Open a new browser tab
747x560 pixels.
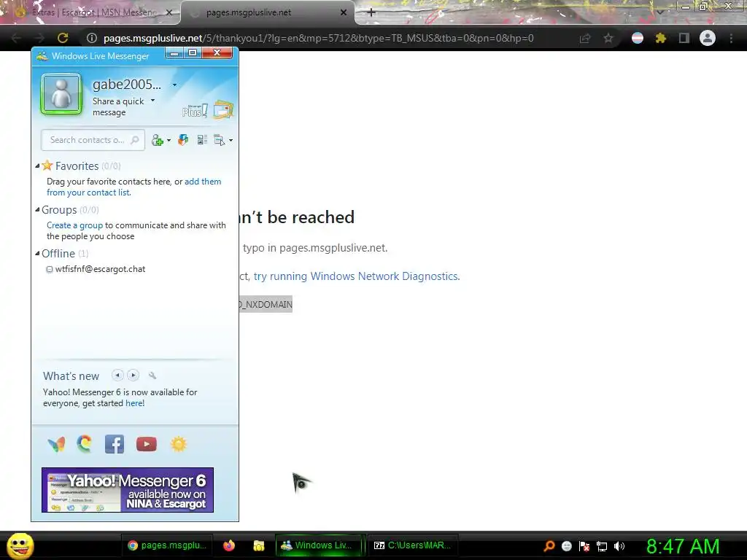point(371,12)
